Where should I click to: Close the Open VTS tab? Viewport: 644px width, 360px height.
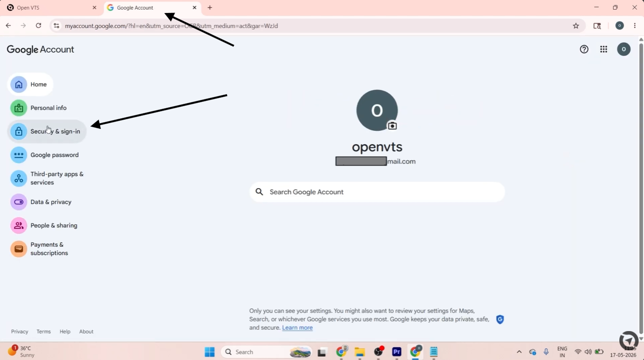click(x=94, y=8)
